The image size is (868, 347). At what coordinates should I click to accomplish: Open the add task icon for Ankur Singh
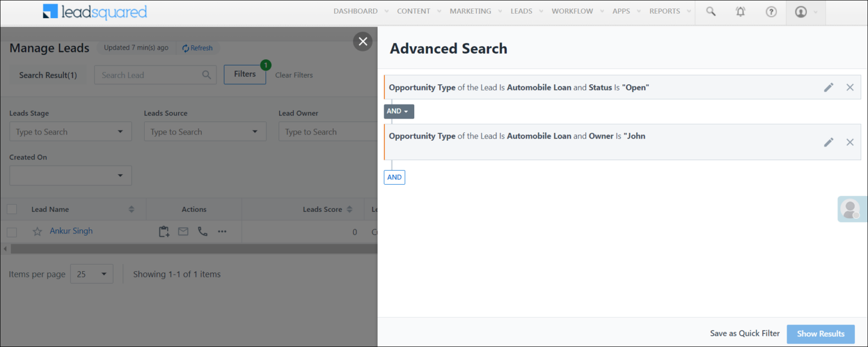164,231
